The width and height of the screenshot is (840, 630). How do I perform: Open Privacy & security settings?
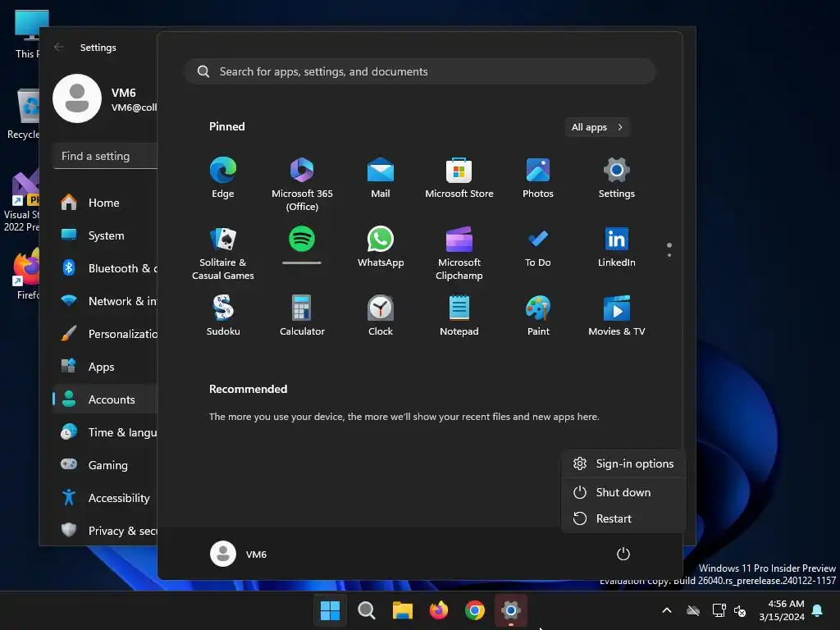(x=105, y=531)
